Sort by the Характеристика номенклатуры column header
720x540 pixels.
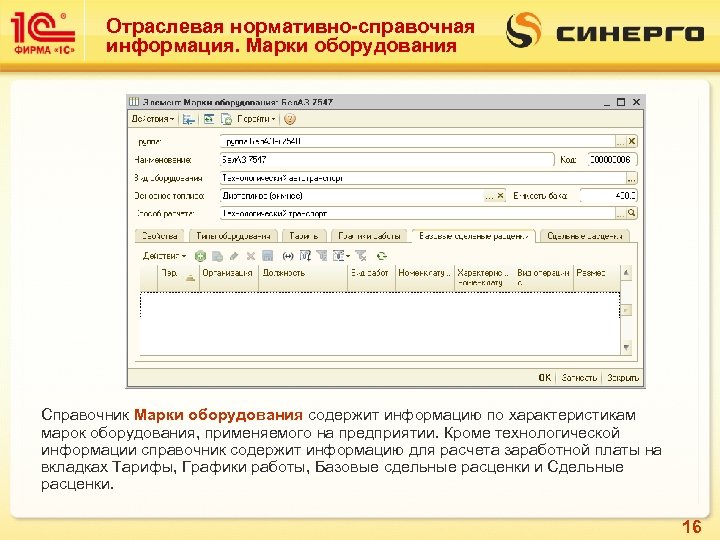click(484, 277)
